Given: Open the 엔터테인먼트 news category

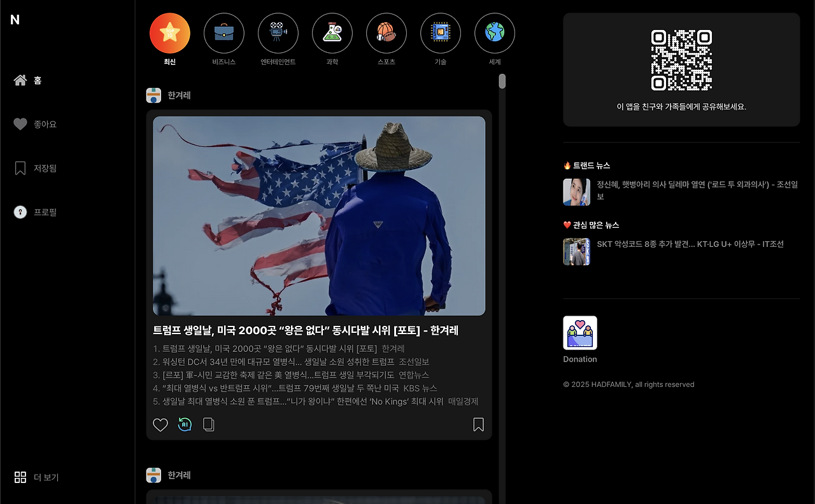Looking at the screenshot, I should (x=278, y=33).
